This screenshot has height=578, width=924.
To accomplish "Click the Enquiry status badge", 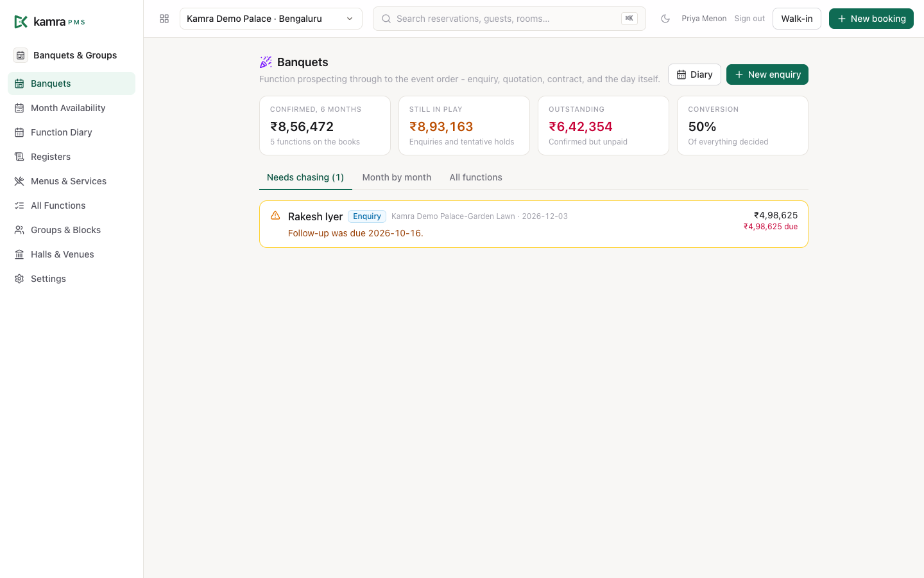I will click(367, 216).
